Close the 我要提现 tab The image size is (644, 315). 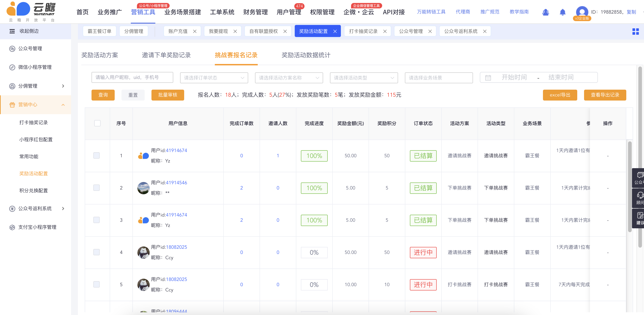[235, 32]
